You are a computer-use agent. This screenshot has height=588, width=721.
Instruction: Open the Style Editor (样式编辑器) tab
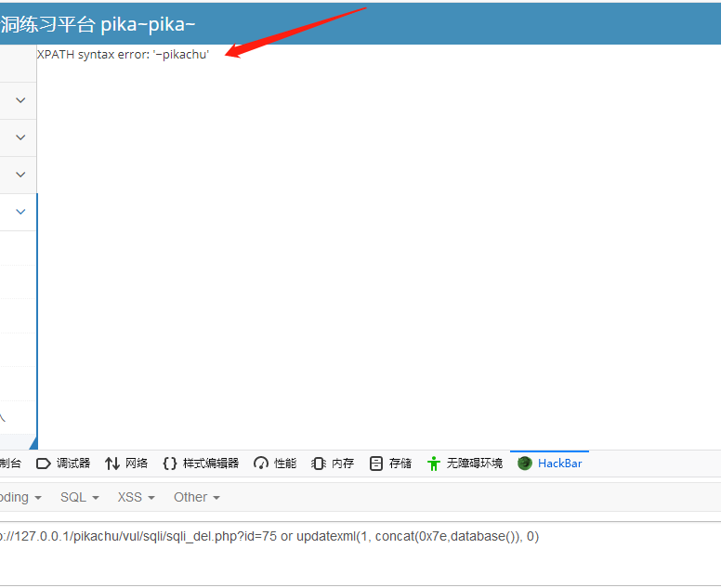tap(201, 463)
